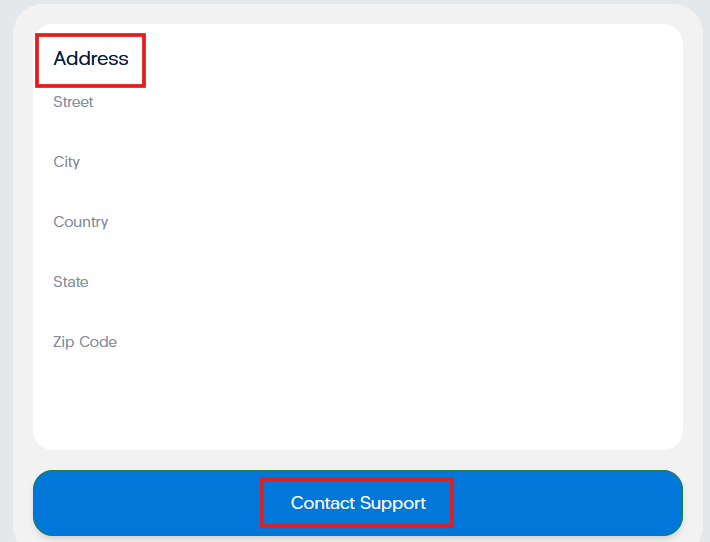Click the Contact Support button

[358, 503]
